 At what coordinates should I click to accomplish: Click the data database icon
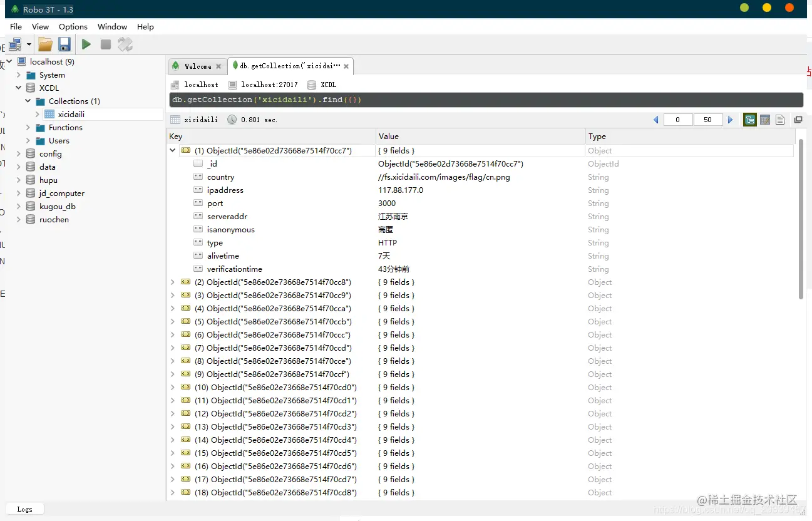coord(31,167)
